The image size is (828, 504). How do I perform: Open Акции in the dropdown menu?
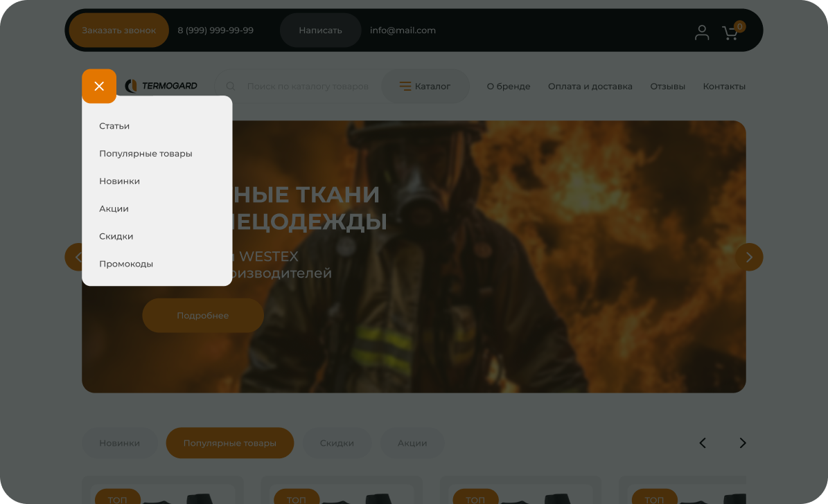point(114,208)
